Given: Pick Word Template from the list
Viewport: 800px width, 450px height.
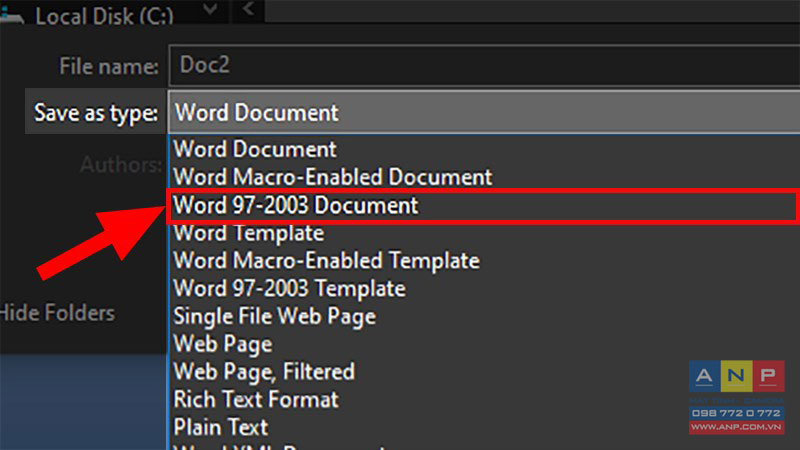Looking at the screenshot, I should (484, 233).
